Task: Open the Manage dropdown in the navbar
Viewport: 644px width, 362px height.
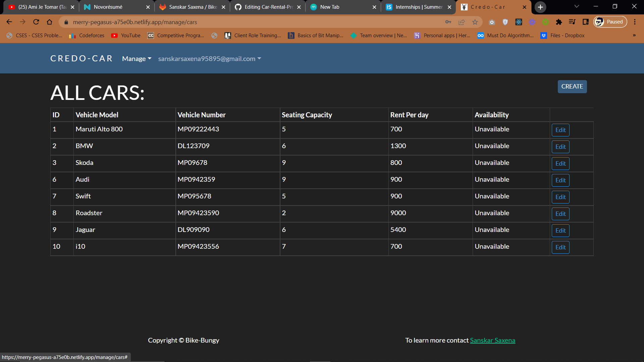Action: (x=136, y=58)
